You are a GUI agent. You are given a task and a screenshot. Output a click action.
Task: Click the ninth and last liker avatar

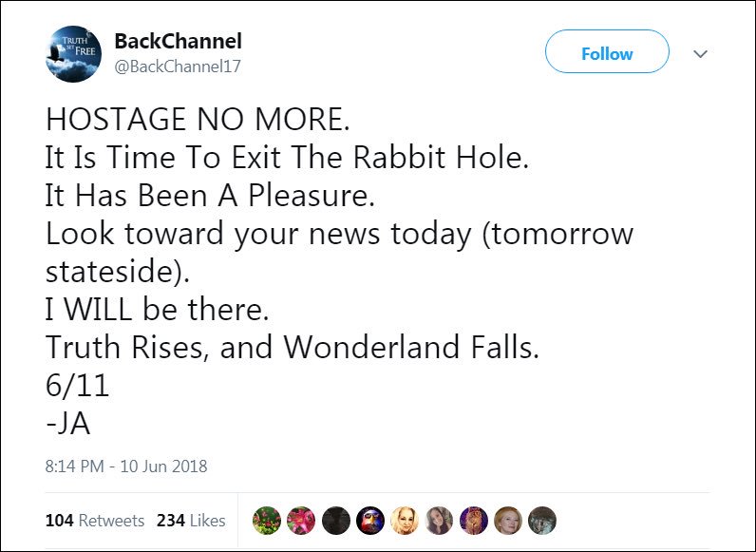click(541, 520)
